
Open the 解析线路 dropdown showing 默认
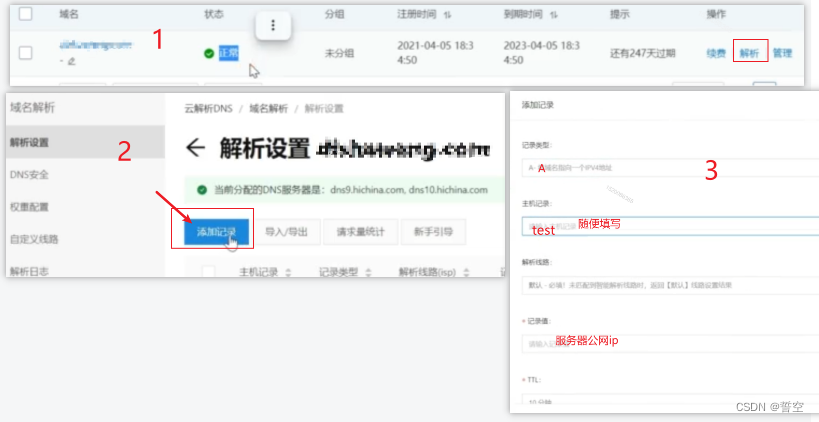670,285
